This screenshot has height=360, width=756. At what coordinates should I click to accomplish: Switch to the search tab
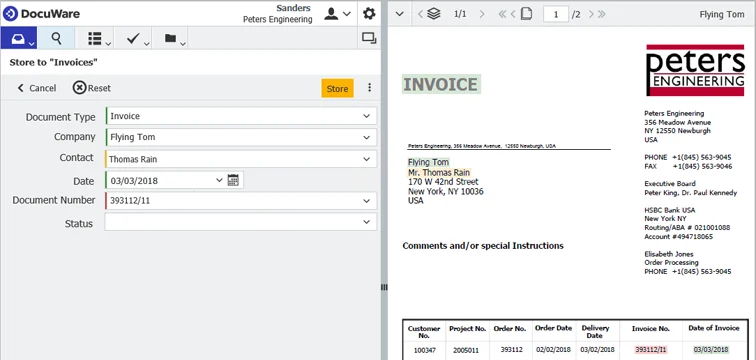tap(56, 39)
